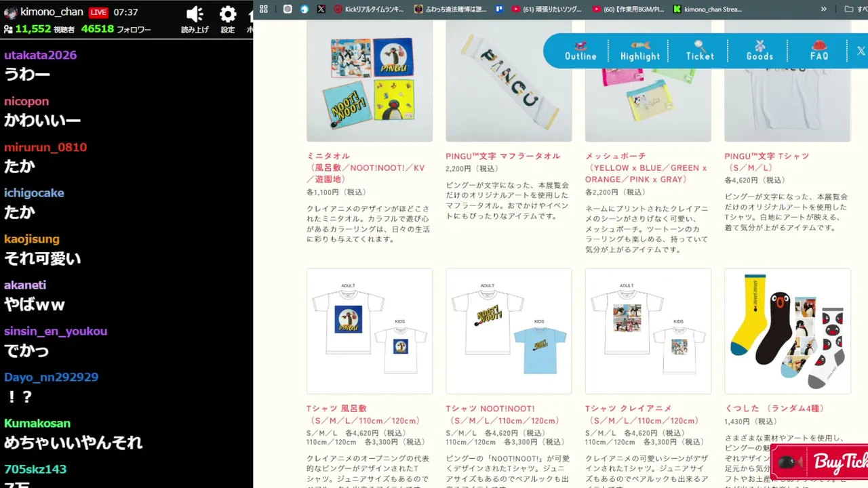Open the all-bookmarks folder icon
The height and width of the screenshot is (488, 868).
[x=848, y=9]
